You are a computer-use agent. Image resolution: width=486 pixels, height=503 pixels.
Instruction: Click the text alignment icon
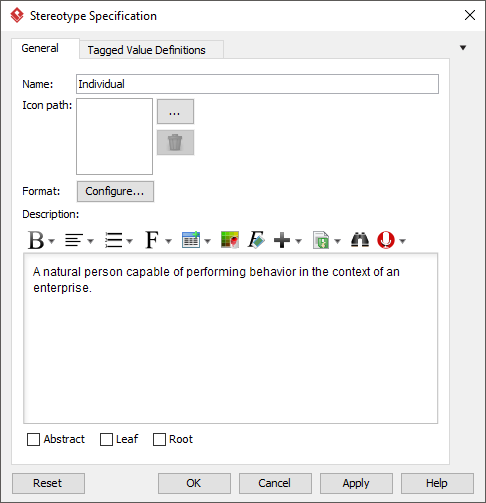[74, 240]
